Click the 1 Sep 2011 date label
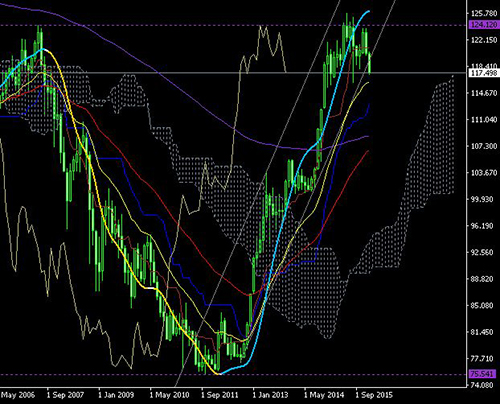The height and width of the screenshot is (404, 500). pyautogui.click(x=220, y=395)
